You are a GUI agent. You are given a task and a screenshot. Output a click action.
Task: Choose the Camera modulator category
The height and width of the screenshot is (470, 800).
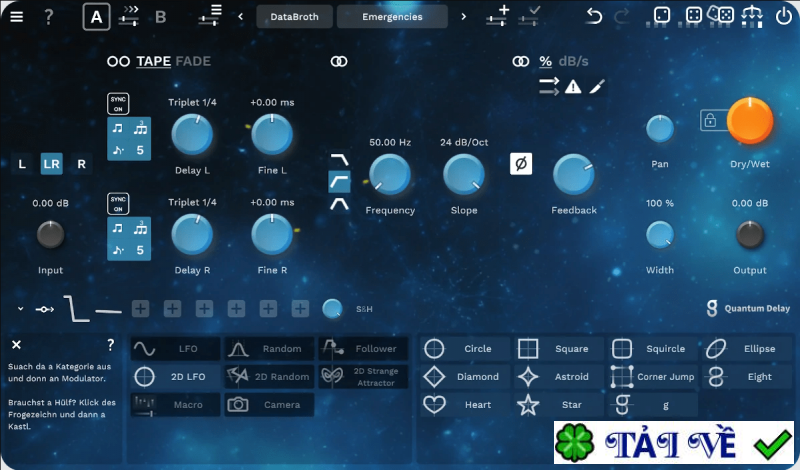pos(269,405)
